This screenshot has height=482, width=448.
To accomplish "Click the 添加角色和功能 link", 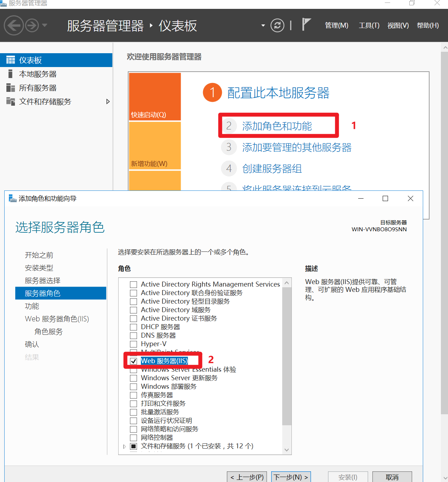I will pos(277,126).
